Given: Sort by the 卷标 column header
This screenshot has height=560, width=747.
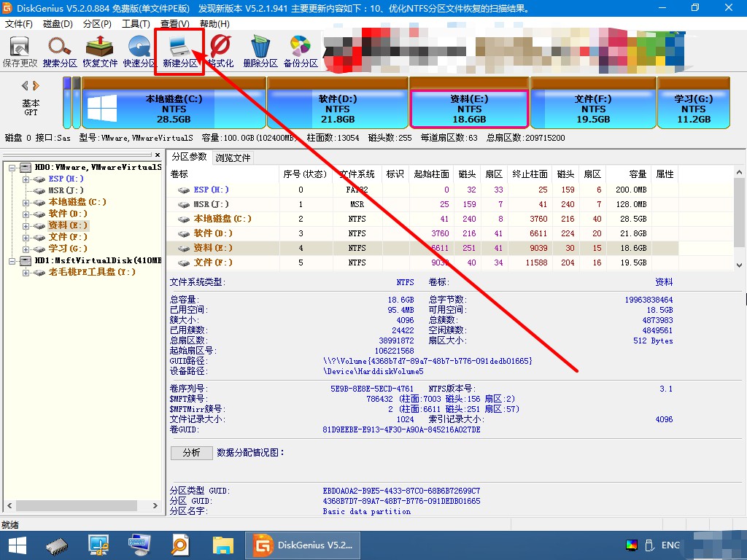Looking at the screenshot, I should (222, 174).
